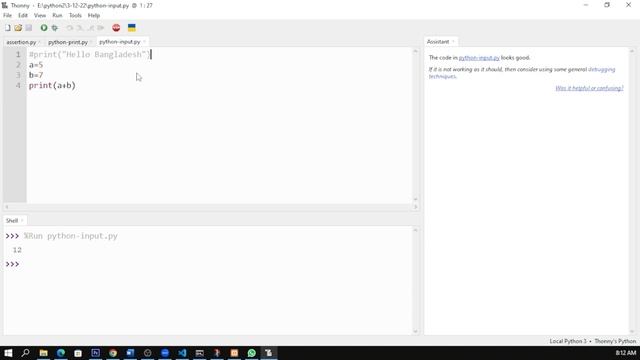
Task: Open the File menu
Action: (7, 15)
